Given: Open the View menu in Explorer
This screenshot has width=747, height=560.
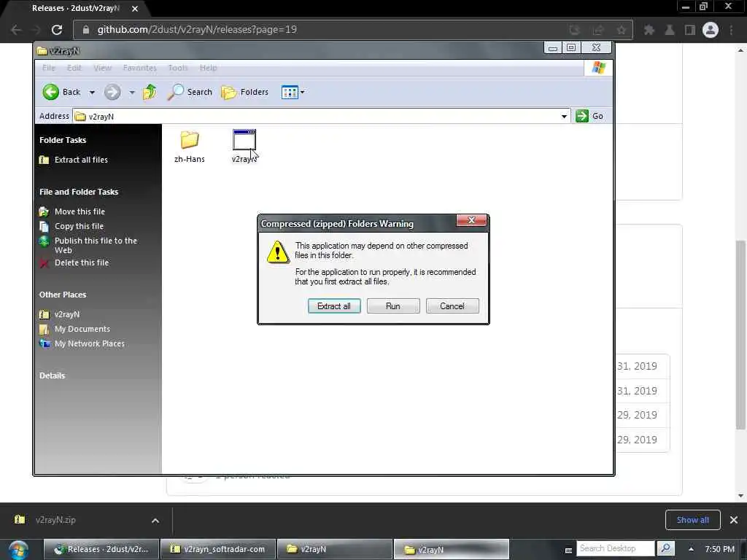Looking at the screenshot, I should (x=102, y=68).
